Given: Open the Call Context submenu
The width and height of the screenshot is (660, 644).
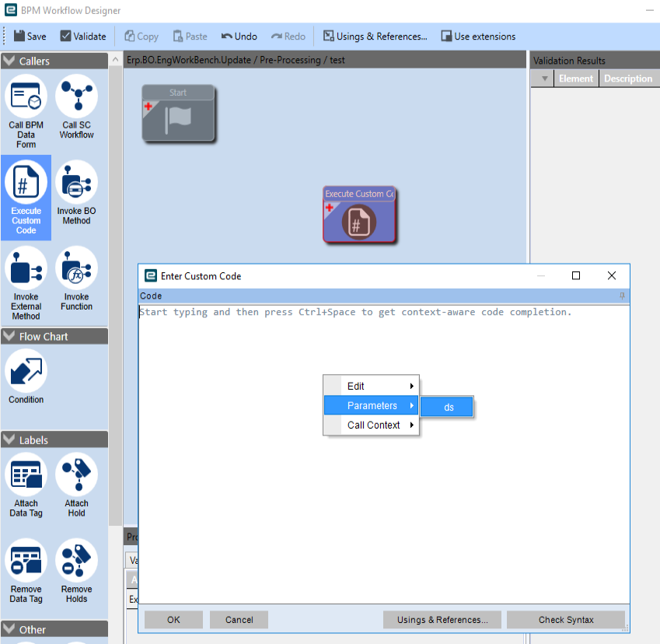Looking at the screenshot, I should (372, 425).
